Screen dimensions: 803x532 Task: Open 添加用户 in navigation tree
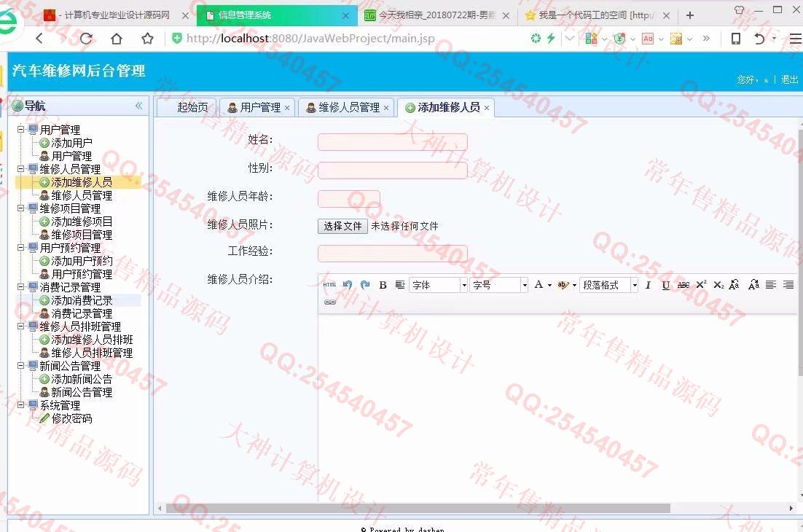[x=71, y=143]
